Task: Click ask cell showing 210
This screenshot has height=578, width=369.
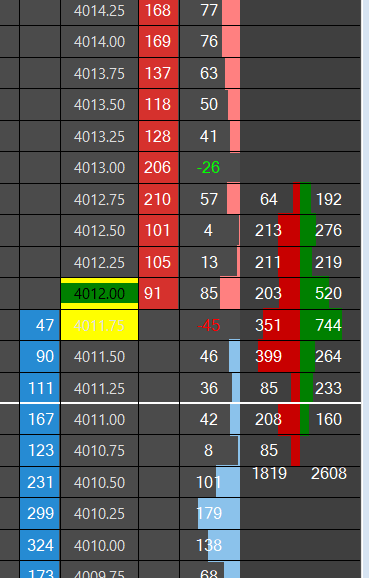Action: (x=159, y=199)
